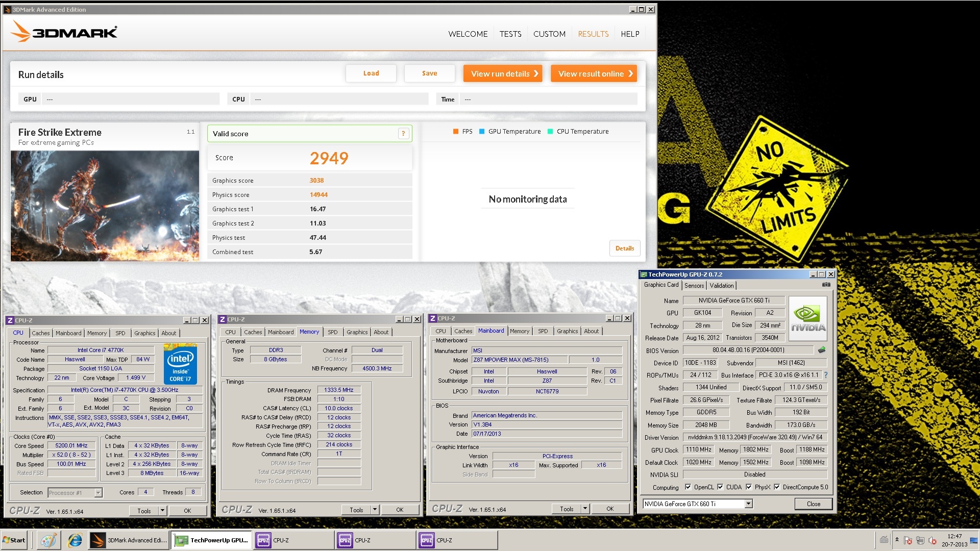Image resolution: width=980 pixels, height=551 pixels.
Task: Switch to the Sensors tab in GPU-Z
Action: coord(694,286)
